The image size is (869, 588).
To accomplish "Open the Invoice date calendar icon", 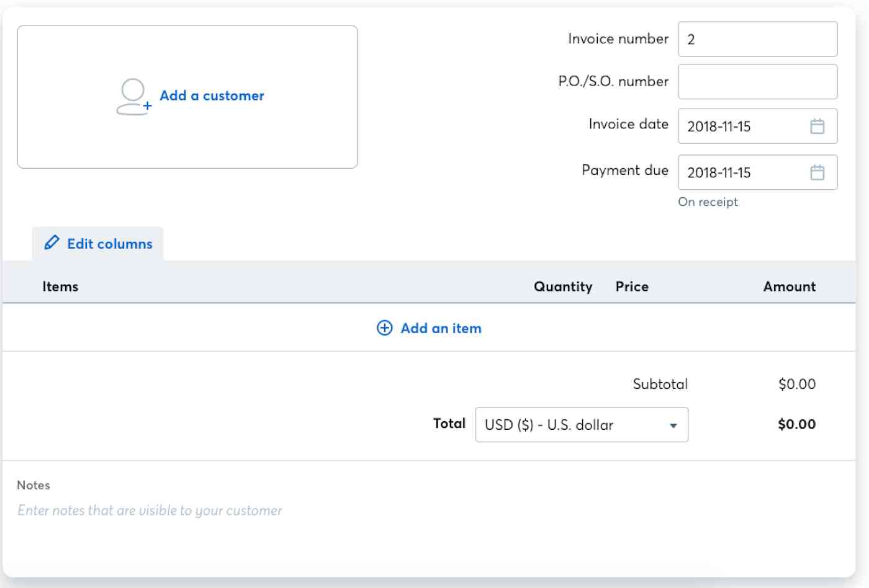I will coord(817,127).
